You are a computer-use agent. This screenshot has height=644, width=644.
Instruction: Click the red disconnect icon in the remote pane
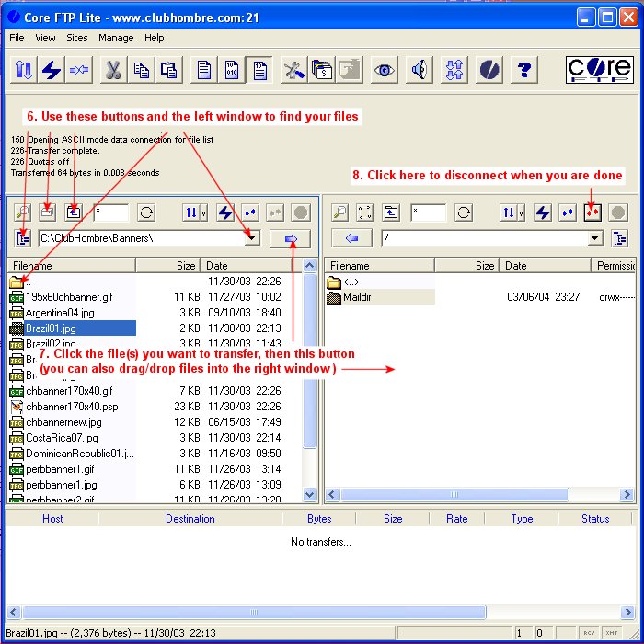592,213
